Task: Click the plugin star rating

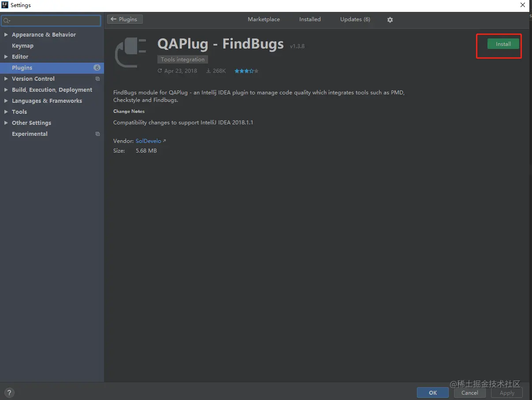Action: coord(246,71)
